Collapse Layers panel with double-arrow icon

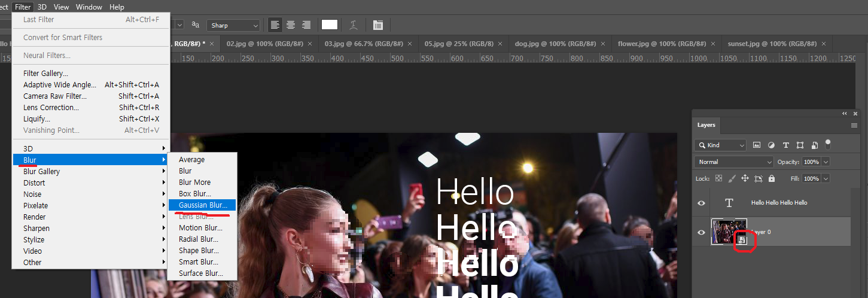tap(845, 113)
